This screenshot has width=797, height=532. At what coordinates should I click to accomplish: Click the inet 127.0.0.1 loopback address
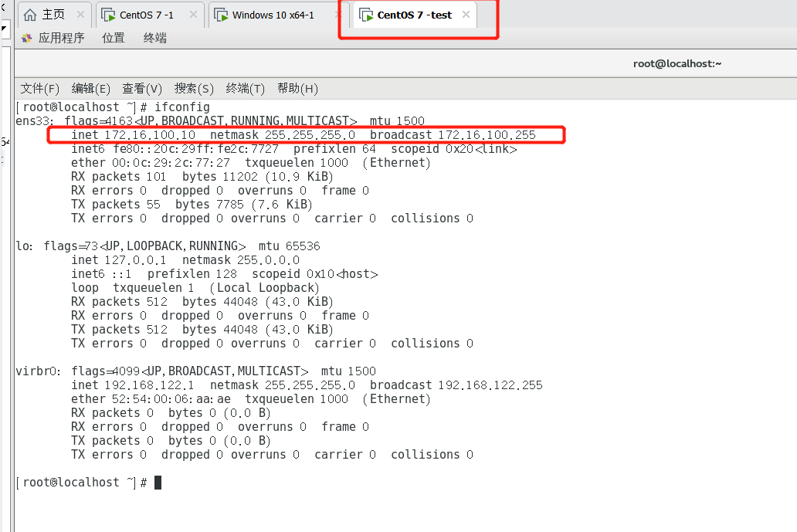point(118,259)
